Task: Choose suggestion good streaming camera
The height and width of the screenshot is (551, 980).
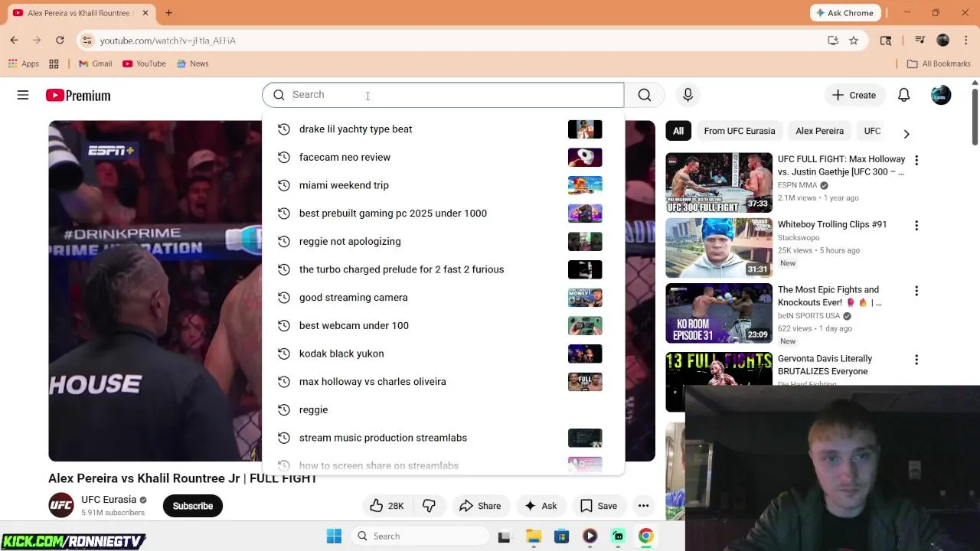Action: 443,298
